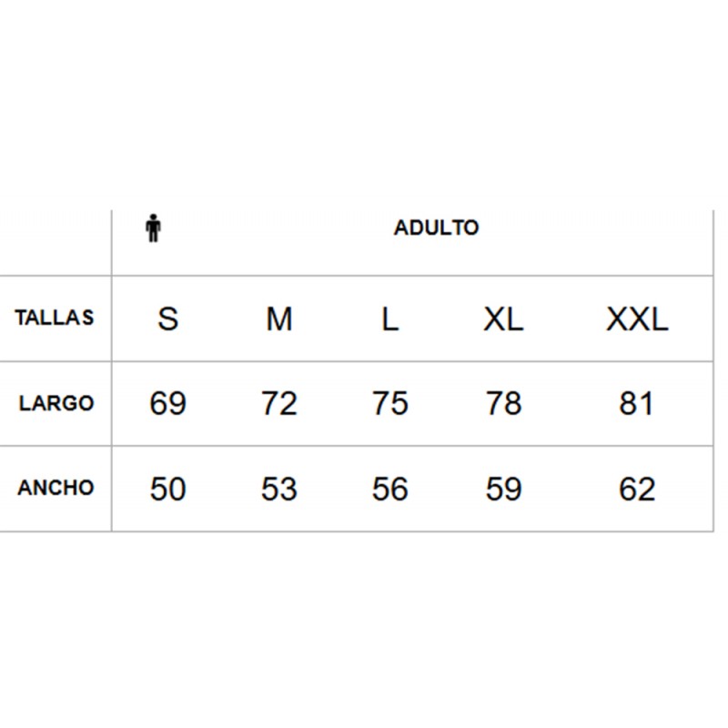The height and width of the screenshot is (728, 728).
Task: Click the largo value 69
Action: (168, 403)
